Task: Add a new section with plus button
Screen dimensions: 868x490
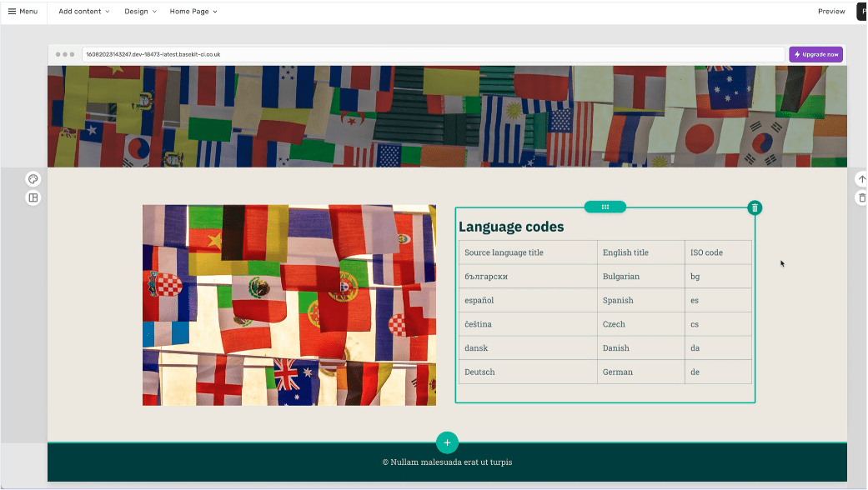Action: (x=447, y=442)
